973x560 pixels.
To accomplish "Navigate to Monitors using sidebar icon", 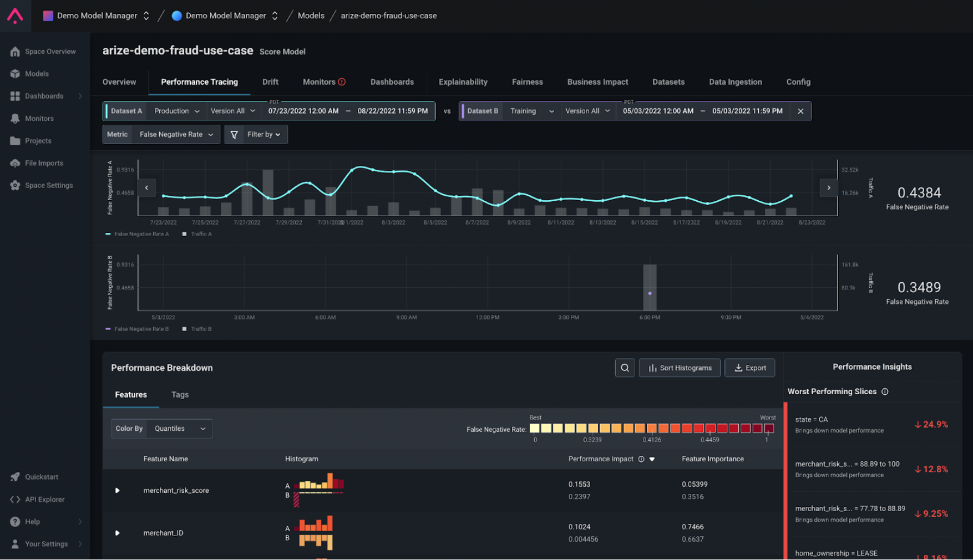I will pos(38,118).
